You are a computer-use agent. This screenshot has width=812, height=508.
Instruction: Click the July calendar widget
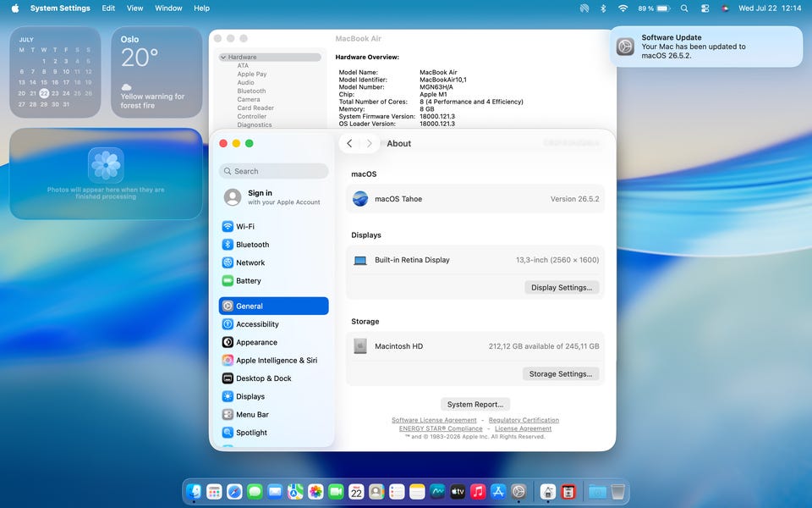pos(55,72)
